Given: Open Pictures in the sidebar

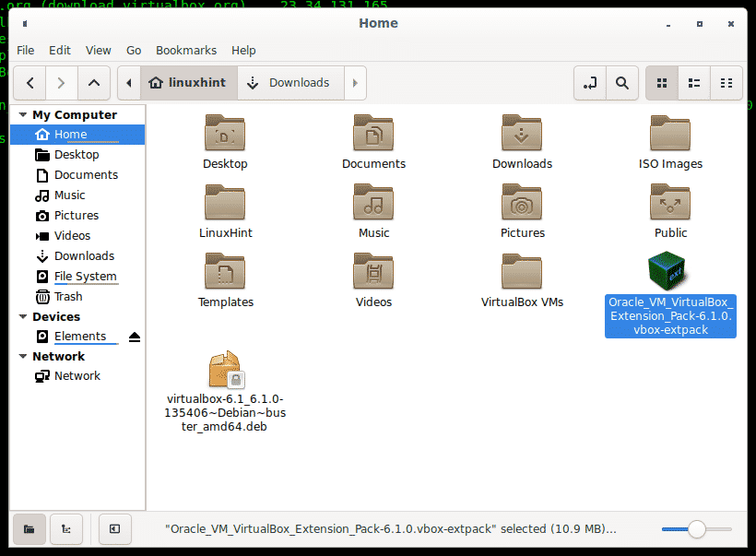Looking at the screenshot, I should click(77, 216).
